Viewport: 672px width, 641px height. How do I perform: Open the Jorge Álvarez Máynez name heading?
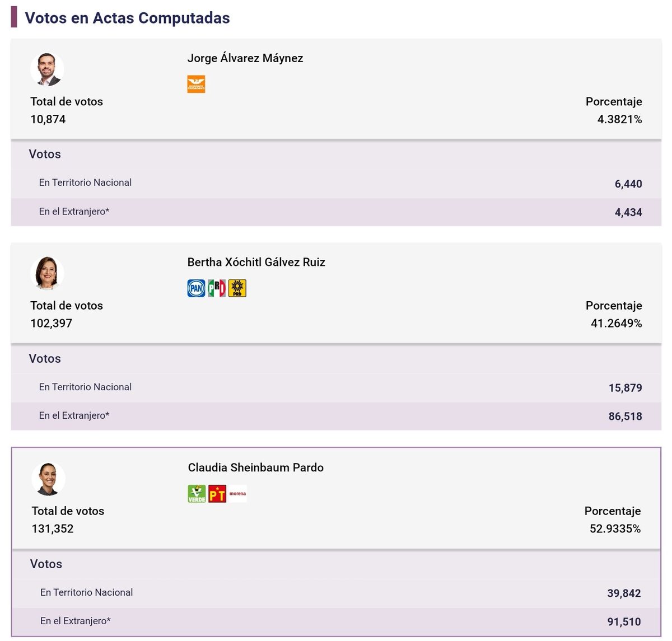click(245, 58)
